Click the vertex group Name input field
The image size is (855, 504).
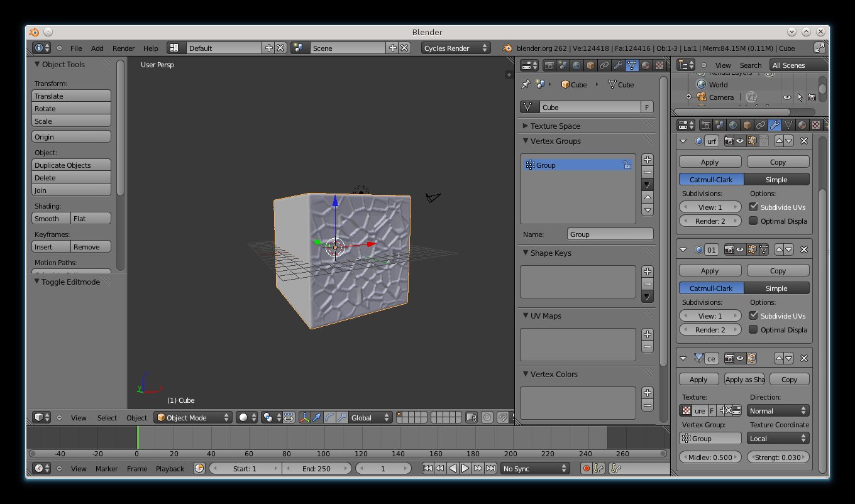click(x=610, y=234)
